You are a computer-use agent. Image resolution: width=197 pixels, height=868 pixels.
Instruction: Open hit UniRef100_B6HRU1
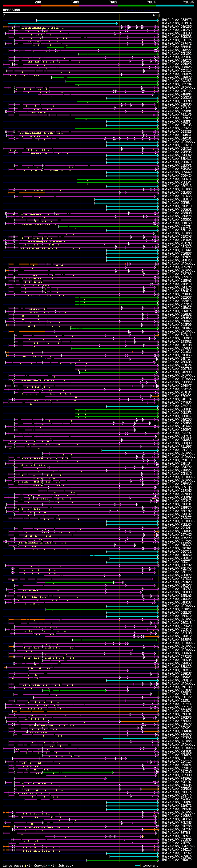tap(176, 47)
